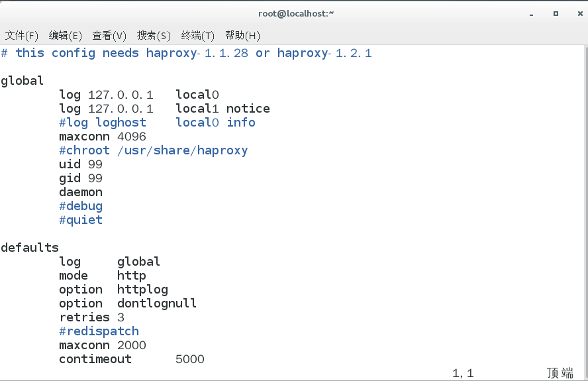Open the 文件(F) menu

pos(21,36)
